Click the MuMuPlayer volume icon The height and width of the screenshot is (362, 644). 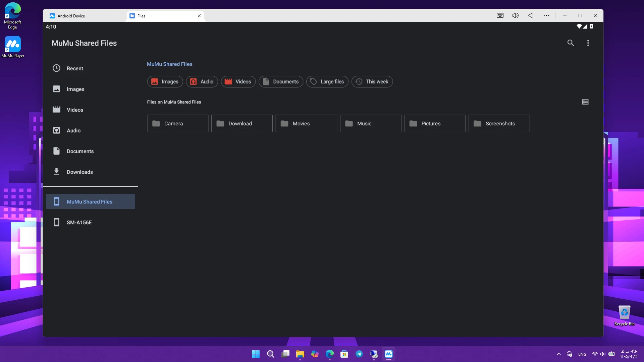(516, 15)
